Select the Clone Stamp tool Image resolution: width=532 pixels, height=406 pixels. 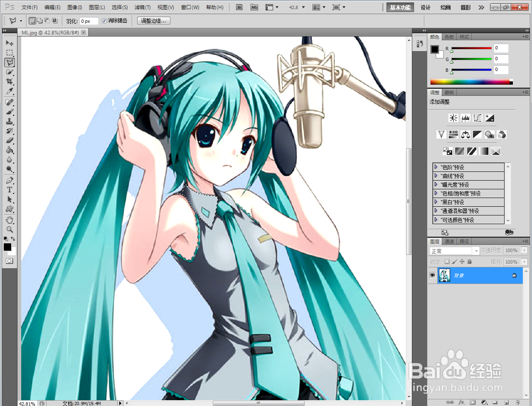click(10, 121)
